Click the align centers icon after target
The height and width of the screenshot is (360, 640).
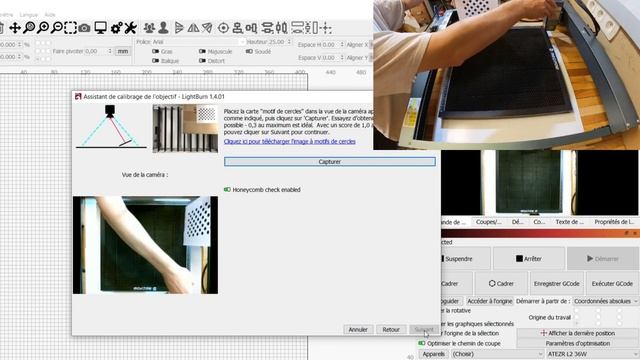tap(238, 28)
